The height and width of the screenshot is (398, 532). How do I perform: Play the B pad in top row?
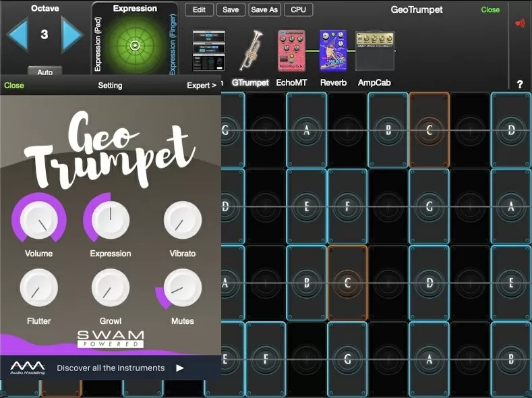coord(388,130)
